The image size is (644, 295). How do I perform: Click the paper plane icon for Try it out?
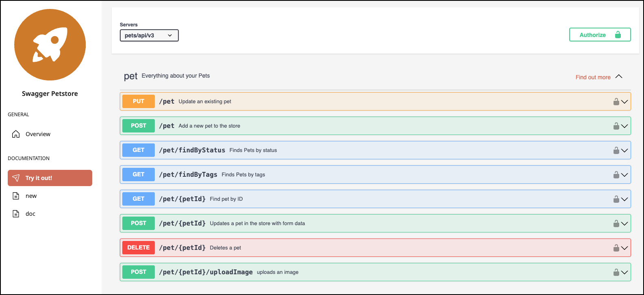tap(16, 178)
